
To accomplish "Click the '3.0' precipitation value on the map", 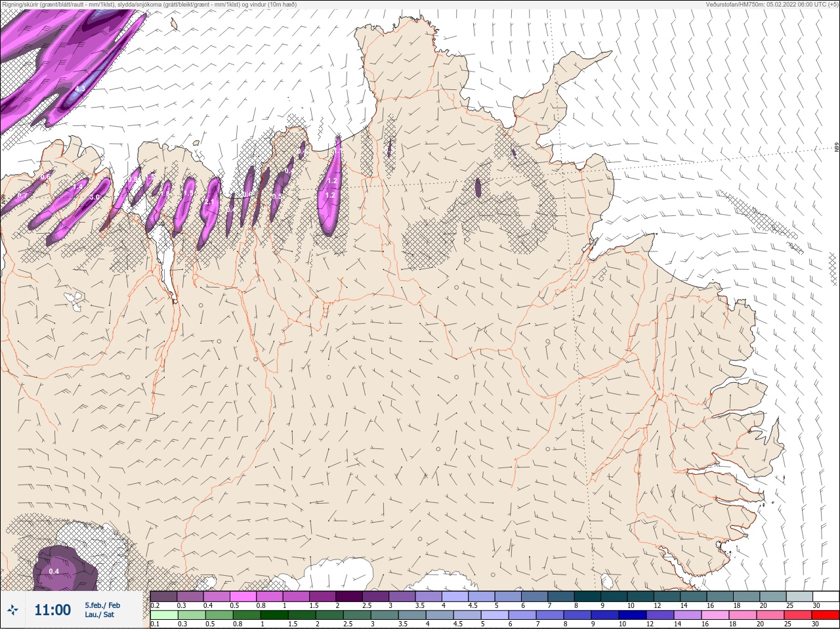I will click(94, 197).
